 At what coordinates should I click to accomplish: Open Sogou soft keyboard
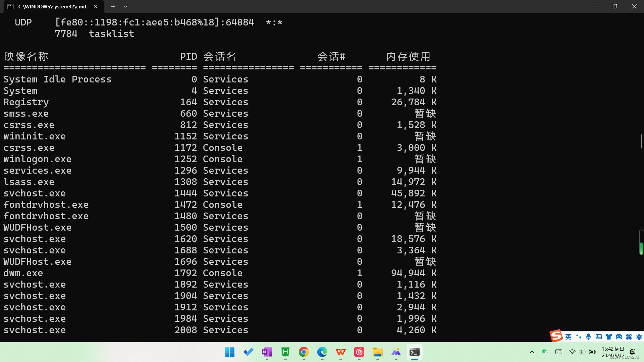[x=598, y=337]
